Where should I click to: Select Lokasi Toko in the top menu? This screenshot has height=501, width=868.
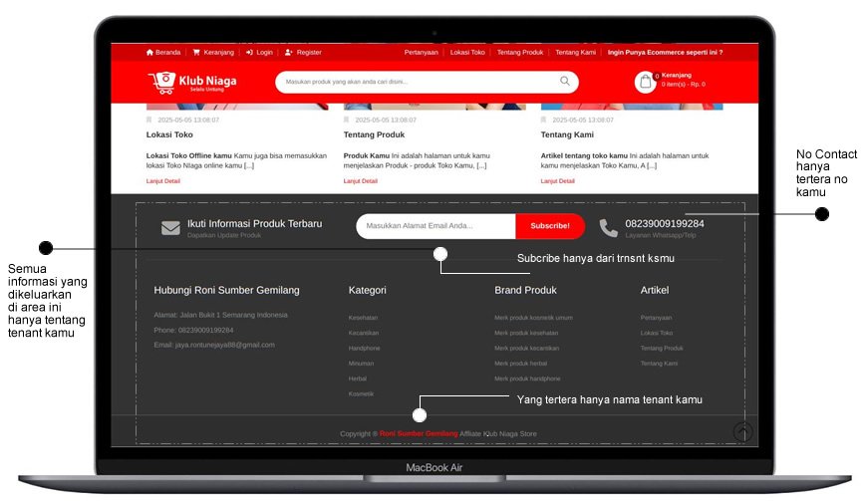467,52
